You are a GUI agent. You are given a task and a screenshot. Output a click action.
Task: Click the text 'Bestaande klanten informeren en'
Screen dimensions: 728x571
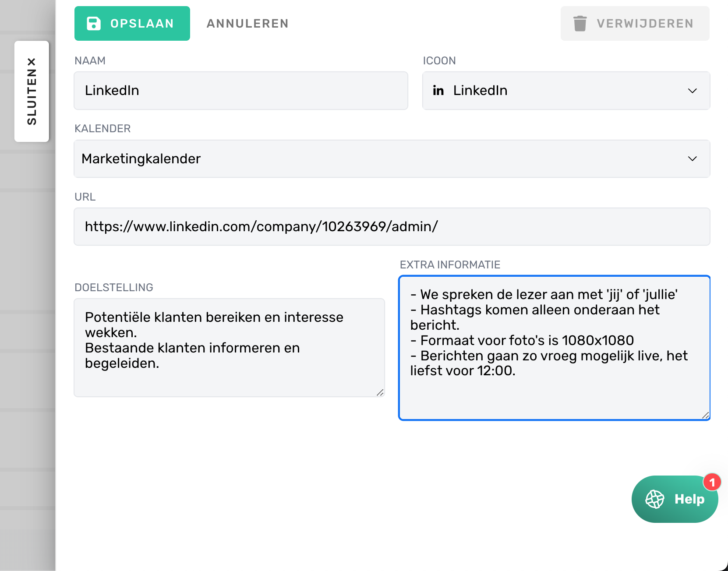point(192,348)
